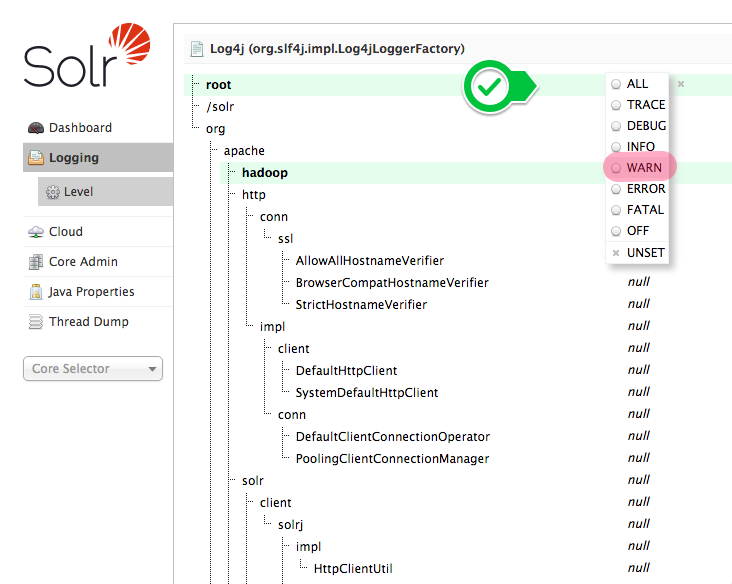Select the hadoop logger row

[265, 173]
